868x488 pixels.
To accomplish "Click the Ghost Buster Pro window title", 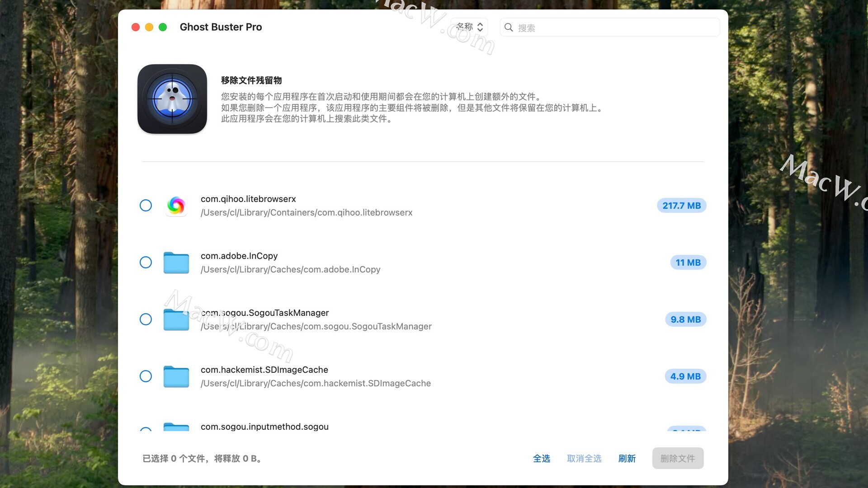I will point(221,27).
